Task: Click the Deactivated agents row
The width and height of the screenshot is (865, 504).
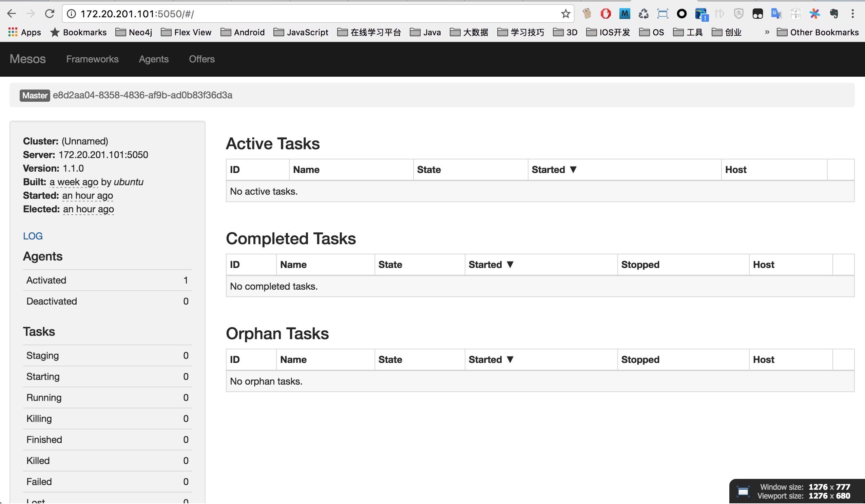Action: pyautogui.click(x=108, y=301)
